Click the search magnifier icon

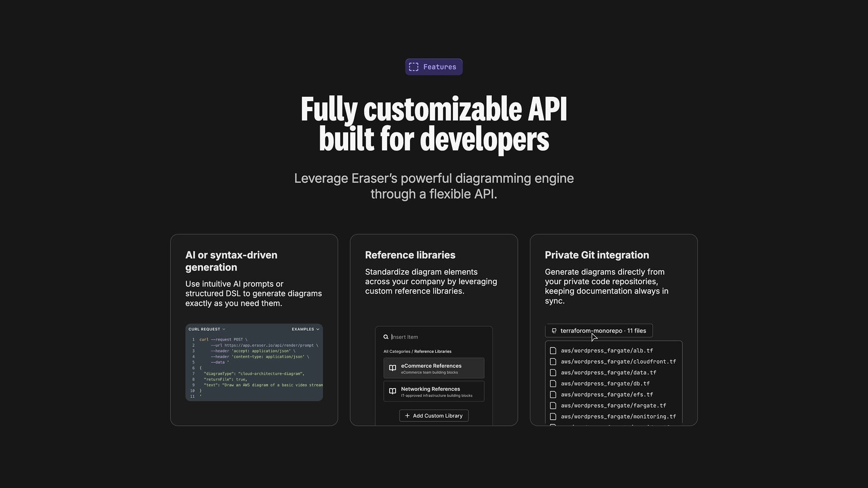386,337
